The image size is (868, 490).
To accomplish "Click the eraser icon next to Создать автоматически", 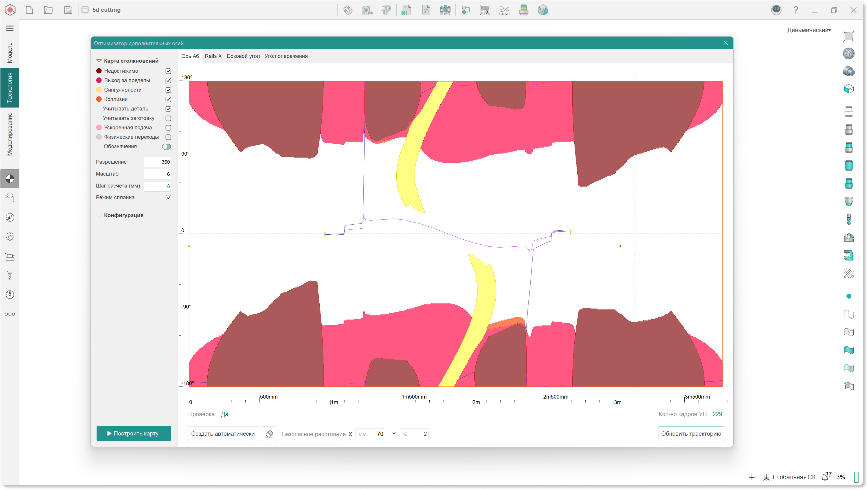I will pyautogui.click(x=269, y=434).
